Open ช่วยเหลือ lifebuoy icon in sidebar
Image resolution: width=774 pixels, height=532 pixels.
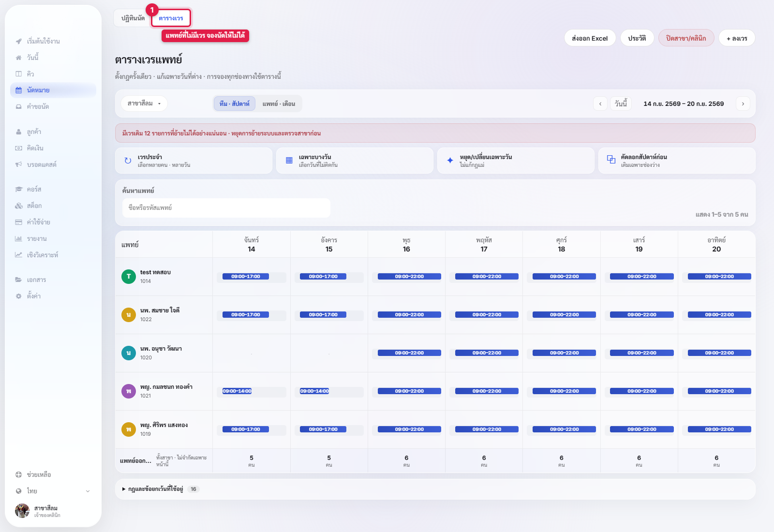point(18,475)
